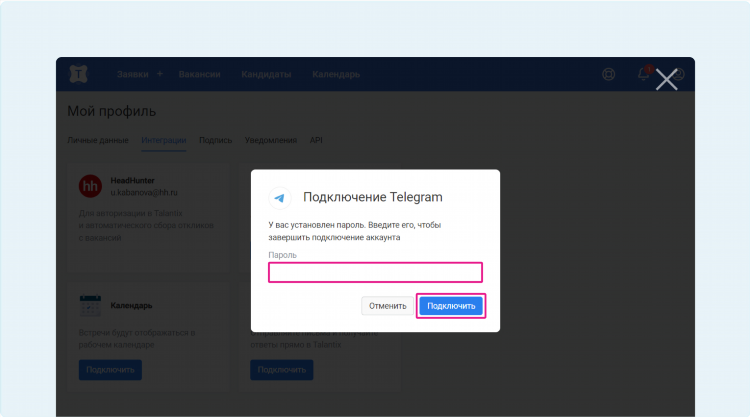The height and width of the screenshot is (417, 750).
Task: Click the support lifebuoy icon
Action: coord(608,74)
